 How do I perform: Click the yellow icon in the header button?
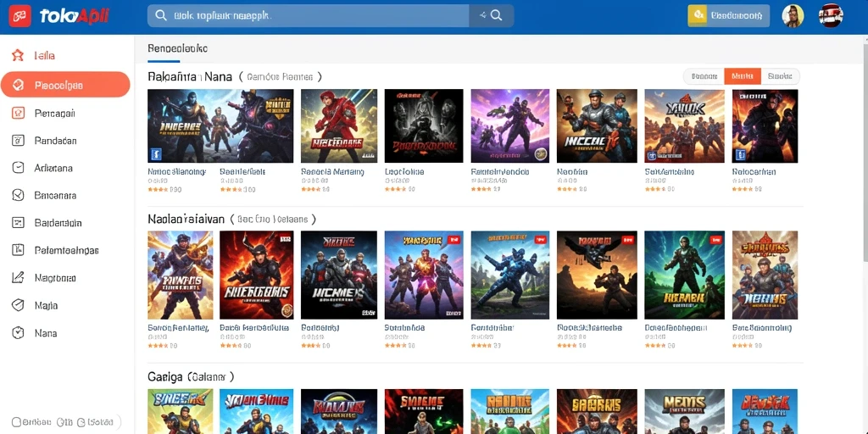(698, 16)
